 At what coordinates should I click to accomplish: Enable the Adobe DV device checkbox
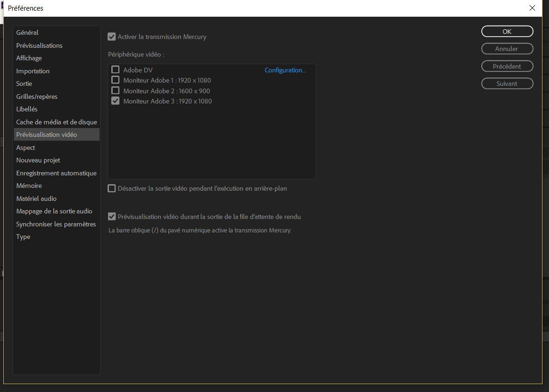(115, 70)
